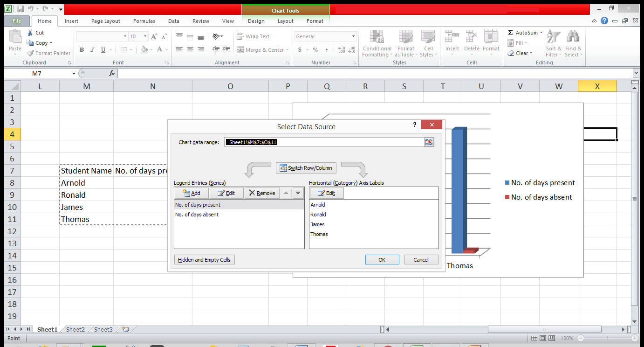
Task: Toggle Underline formatting
Action: click(x=103, y=50)
